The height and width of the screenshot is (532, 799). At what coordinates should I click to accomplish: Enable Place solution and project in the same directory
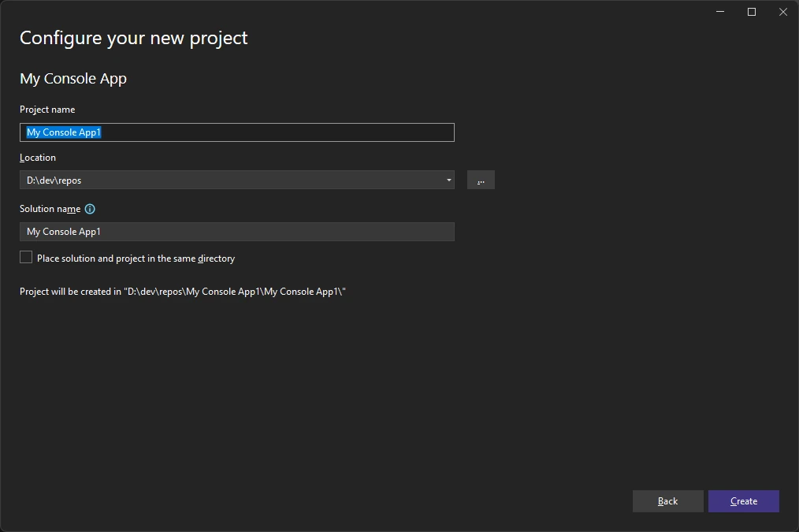coord(25,256)
